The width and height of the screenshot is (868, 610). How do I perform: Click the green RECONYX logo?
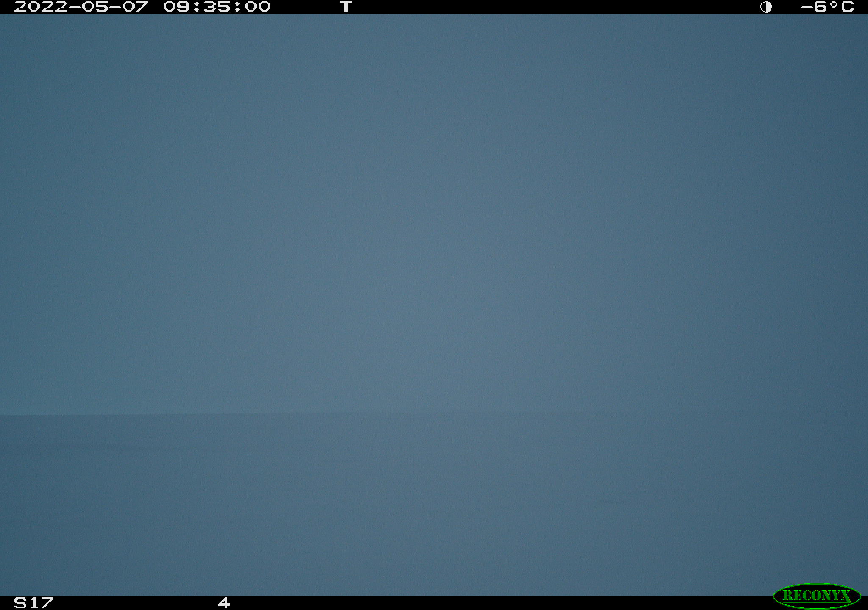(817, 596)
